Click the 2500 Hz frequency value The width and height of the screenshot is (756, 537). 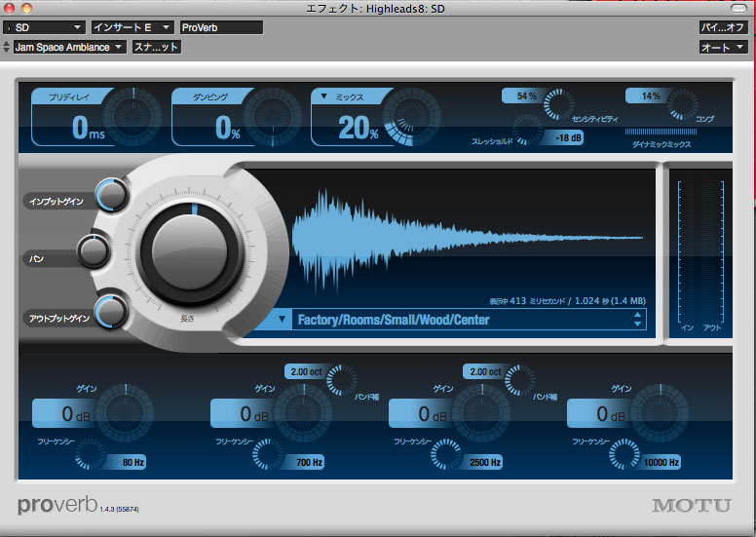pos(482,462)
